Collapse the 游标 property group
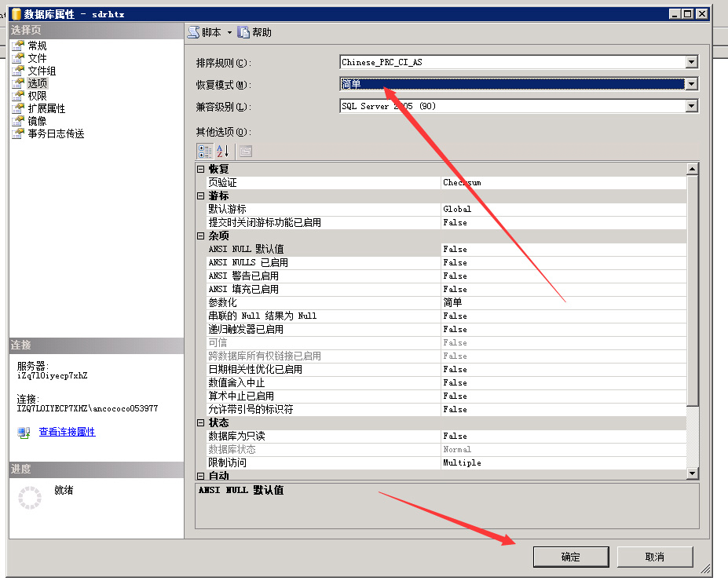Viewport: 728px width, 581px height. pyautogui.click(x=201, y=195)
